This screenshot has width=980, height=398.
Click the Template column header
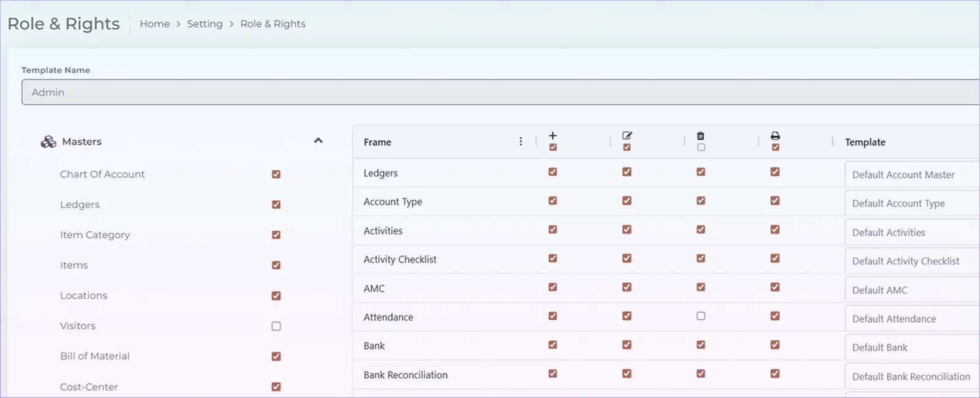pyautogui.click(x=865, y=142)
